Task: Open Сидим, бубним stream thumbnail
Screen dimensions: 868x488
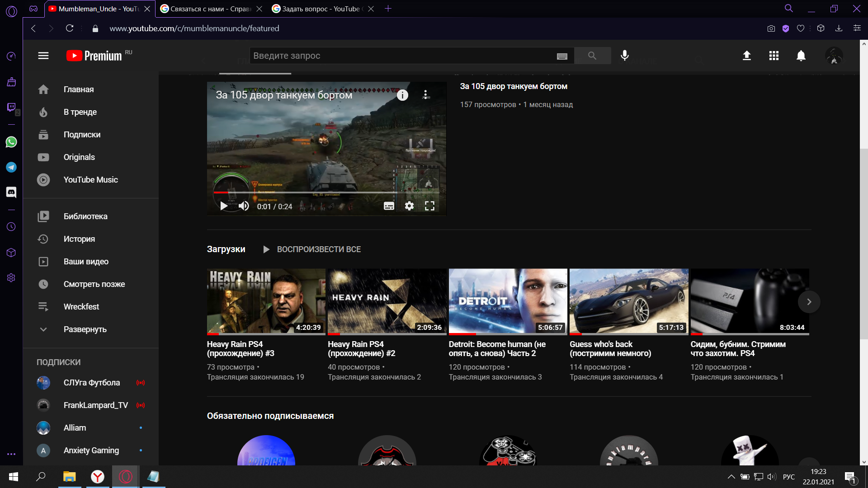Action: [750, 302]
